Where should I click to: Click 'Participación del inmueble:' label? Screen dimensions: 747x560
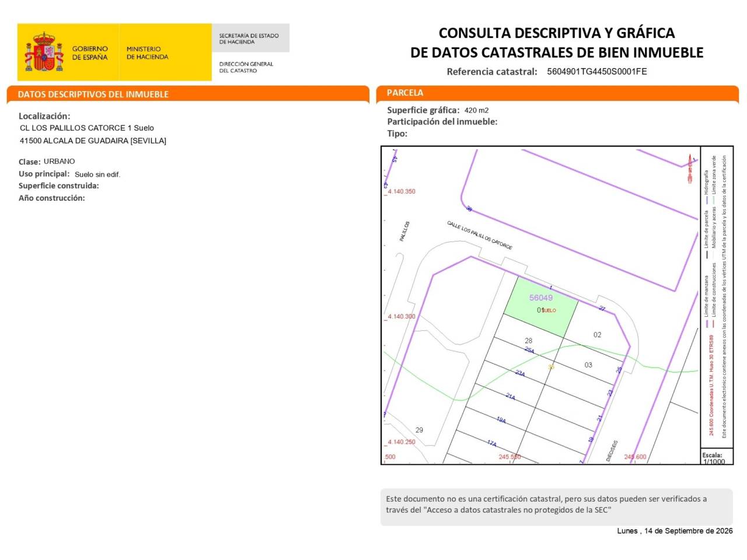click(442, 122)
